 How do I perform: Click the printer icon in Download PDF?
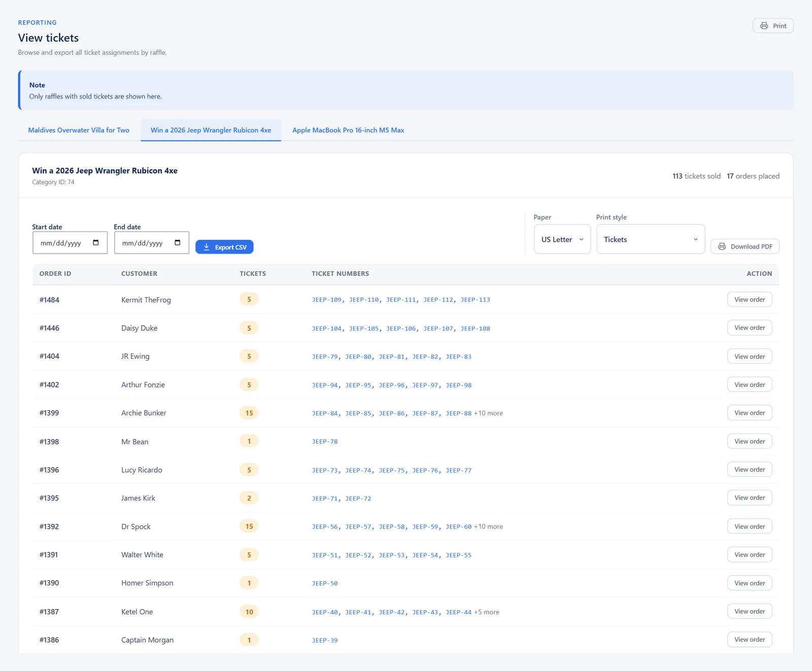tap(722, 246)
